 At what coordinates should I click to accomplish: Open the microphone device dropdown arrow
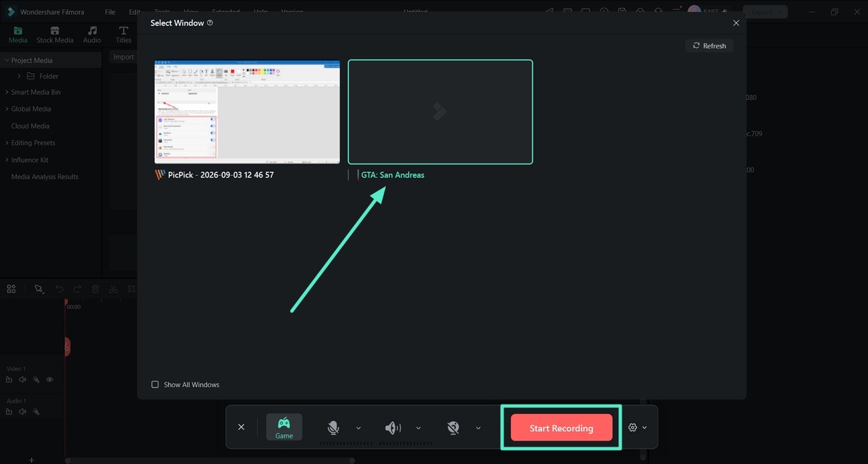pyautogui.click(x=359, y=428)
